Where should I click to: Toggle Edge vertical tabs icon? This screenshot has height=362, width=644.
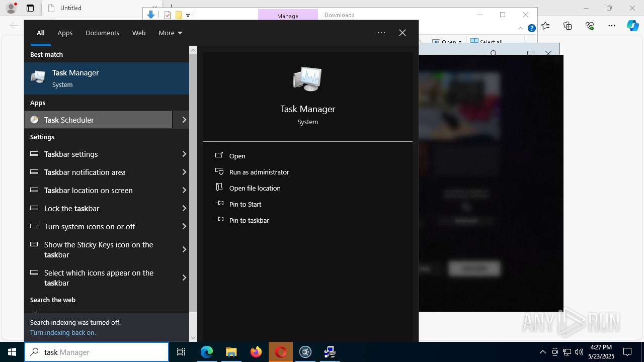point(30,8)
